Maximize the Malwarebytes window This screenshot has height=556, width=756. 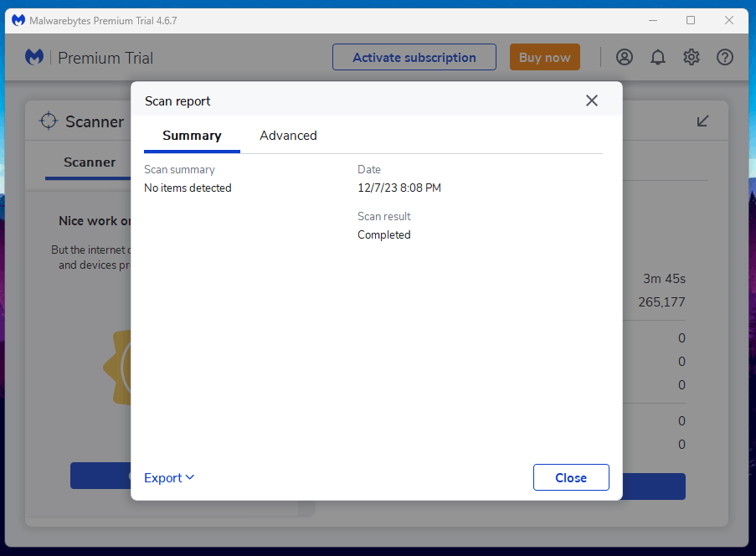(691, 20)
